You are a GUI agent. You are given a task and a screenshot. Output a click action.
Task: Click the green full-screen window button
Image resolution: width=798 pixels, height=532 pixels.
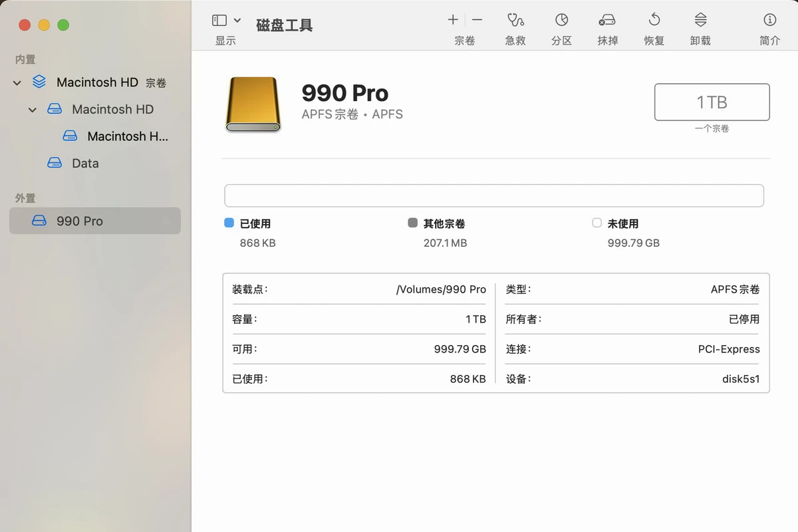[x=63, y=25]
